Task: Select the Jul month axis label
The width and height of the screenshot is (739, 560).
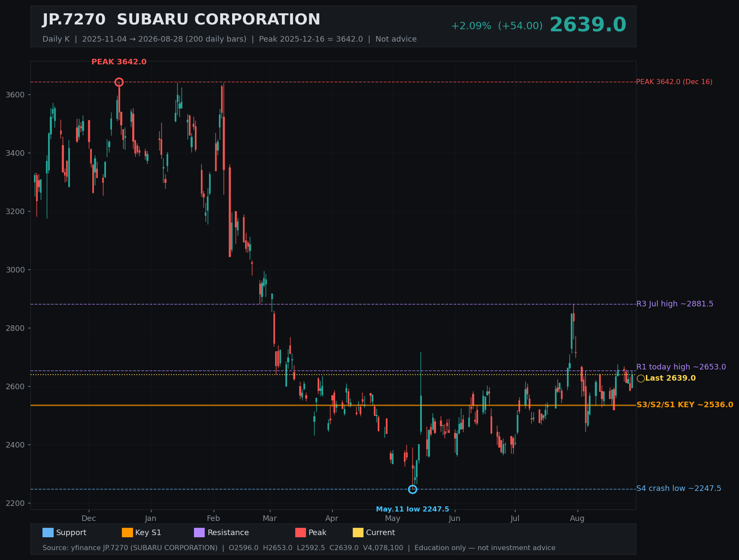Action: click(x=515, y=518)
